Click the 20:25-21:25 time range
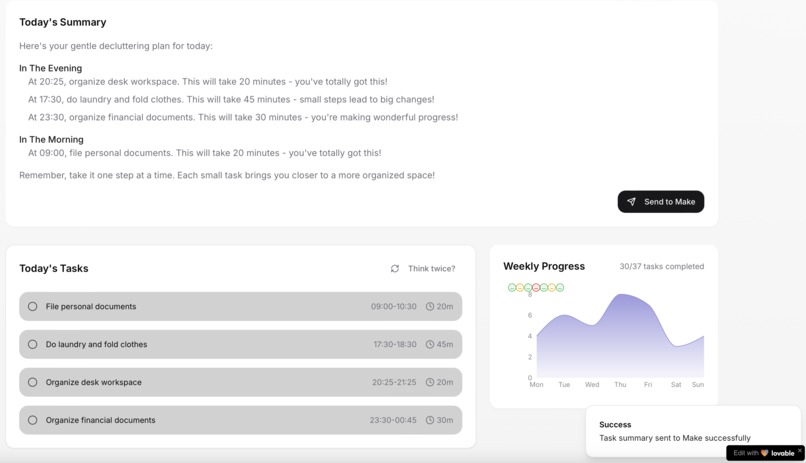 coord(394,382)
